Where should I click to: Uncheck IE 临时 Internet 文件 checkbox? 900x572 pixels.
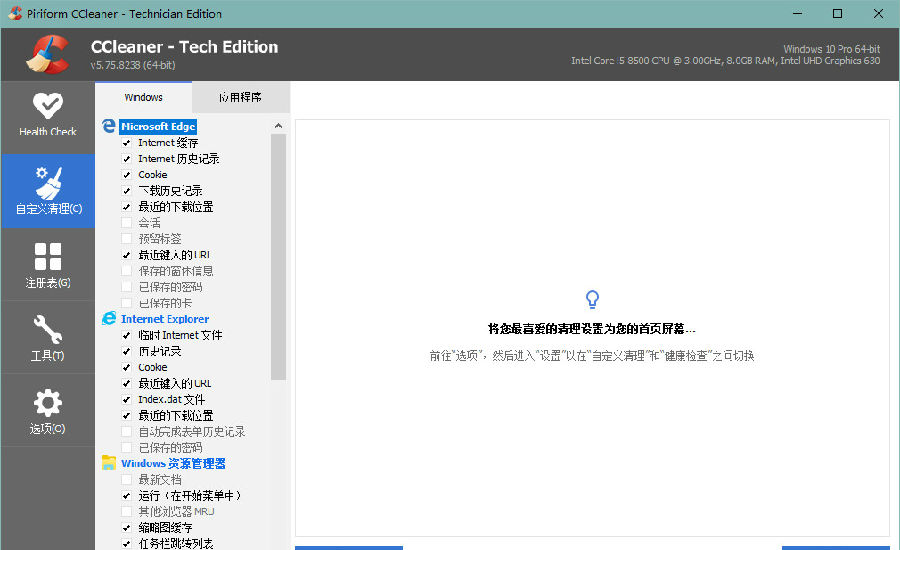click(126, 335)
